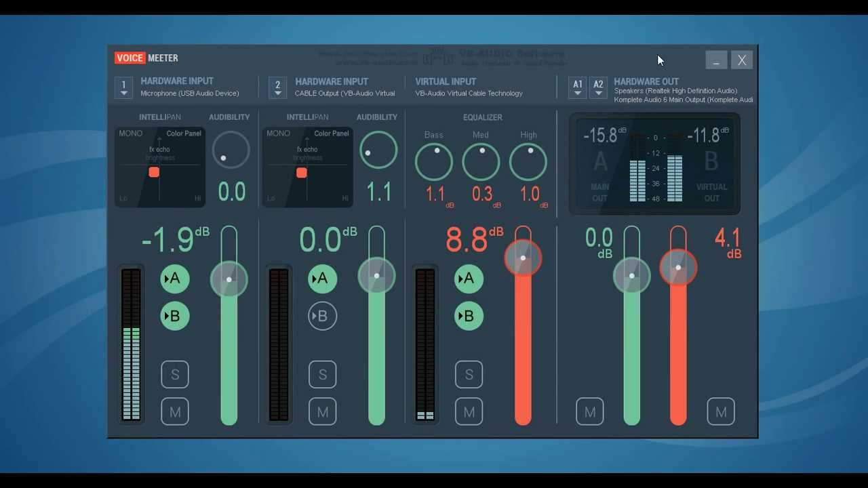This screenshot has height=488, width=868.
Task: Click the Audibility knob on Microphone strip
Action: [231, 150]
